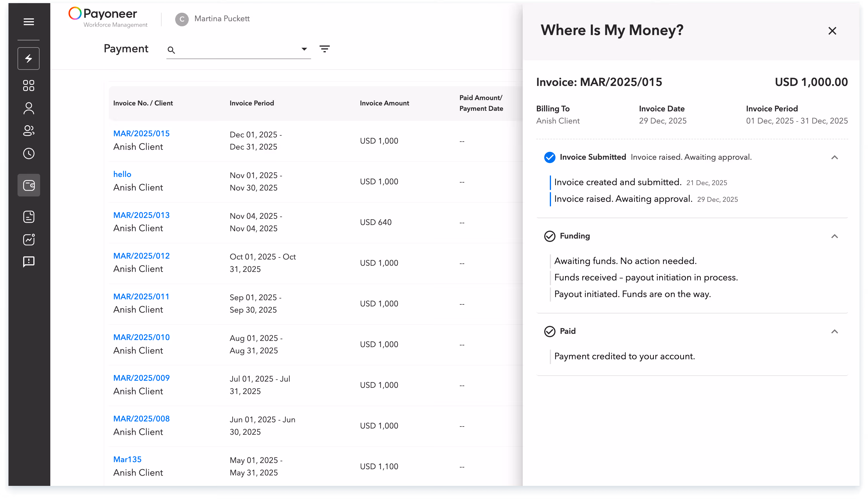Select the Paid step title
The height and width of the screenshot is (500, 868).
pyautogui.click(x=567, y=331)
